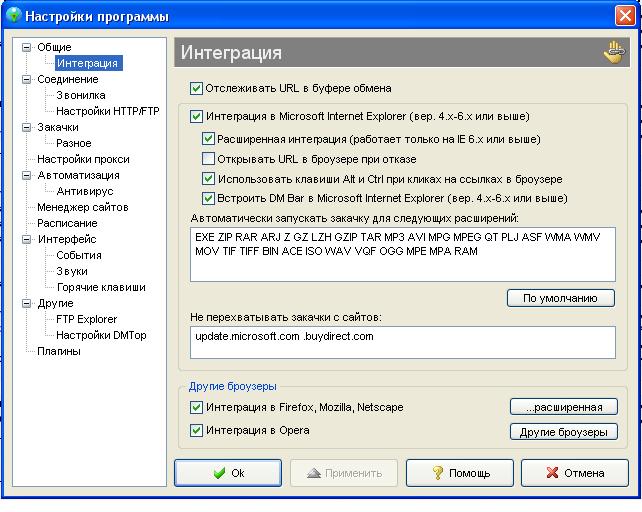Click the globe icon in title bar
642x512 pixels.
[x=13, y=16]
